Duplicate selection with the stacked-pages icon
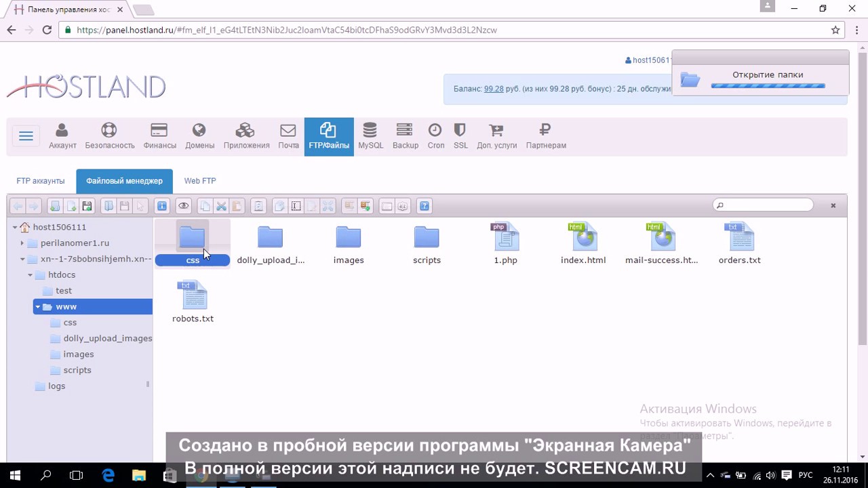Image resolution: width=868 pixels, height=488 pixels. (x=279, y=206)
